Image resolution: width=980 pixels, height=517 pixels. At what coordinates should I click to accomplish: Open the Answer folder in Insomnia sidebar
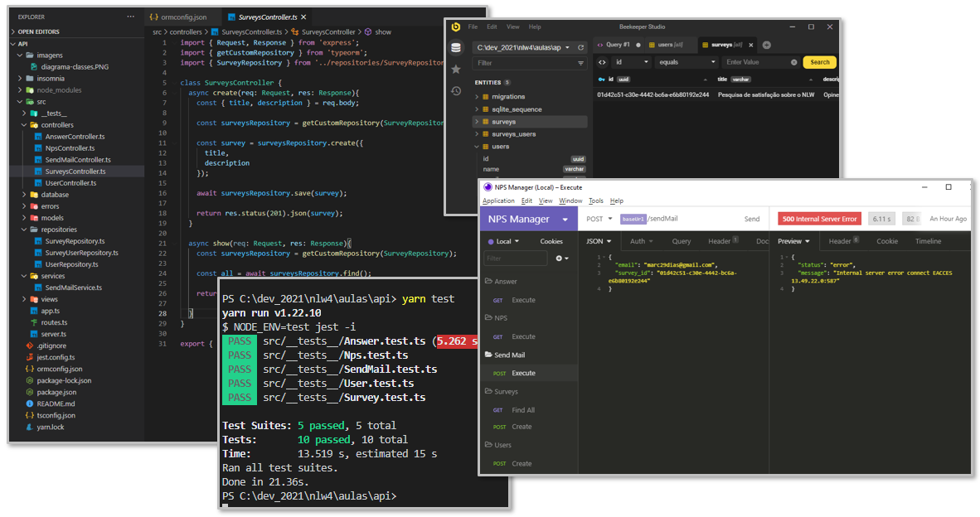pyautogui.click(x=502, y=282)
